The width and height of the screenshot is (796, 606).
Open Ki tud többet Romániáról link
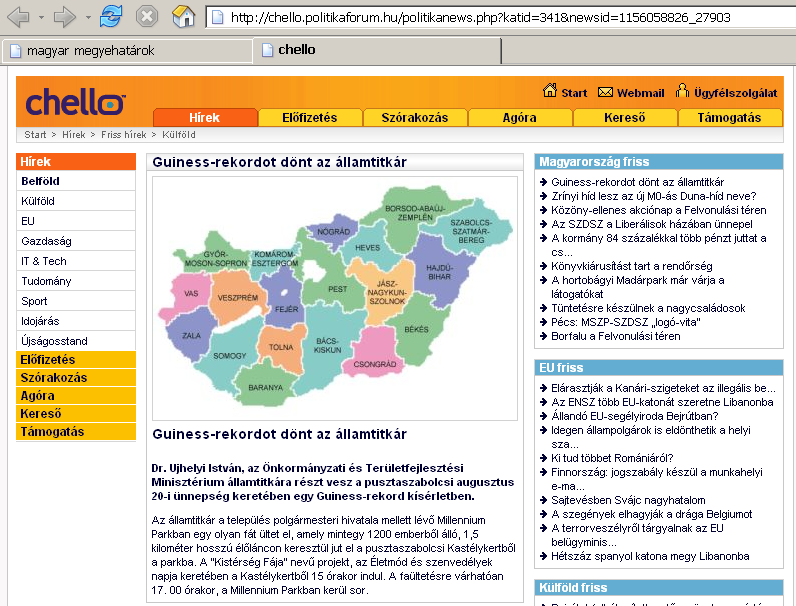click(x=612, y=458)
